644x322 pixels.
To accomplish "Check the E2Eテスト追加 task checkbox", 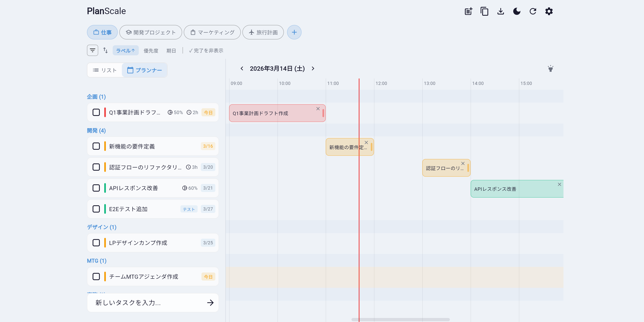I will pyautogui.click(x=96, y=209).
